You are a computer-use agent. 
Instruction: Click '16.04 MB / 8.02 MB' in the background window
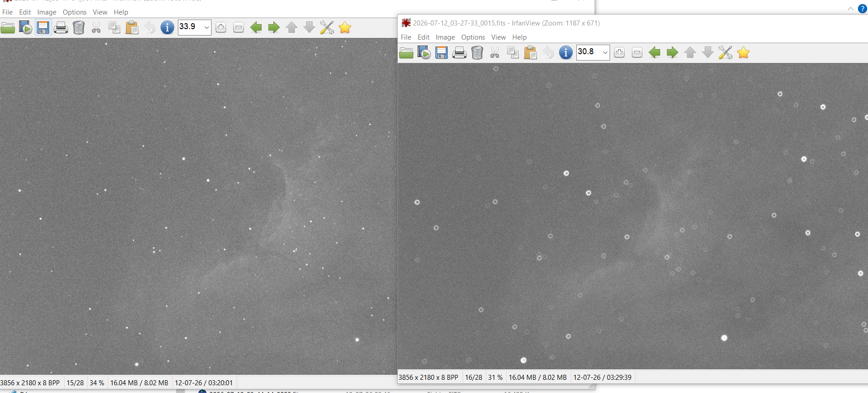point(139,383)
